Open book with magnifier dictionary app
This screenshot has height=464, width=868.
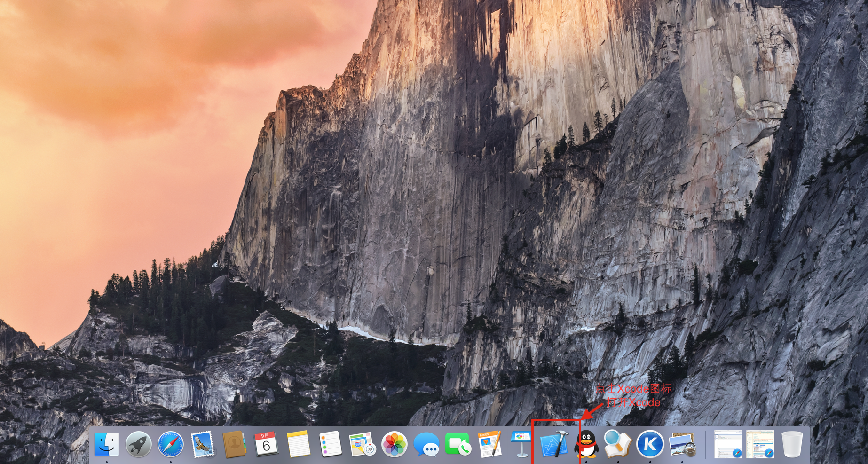pos(618,444)
